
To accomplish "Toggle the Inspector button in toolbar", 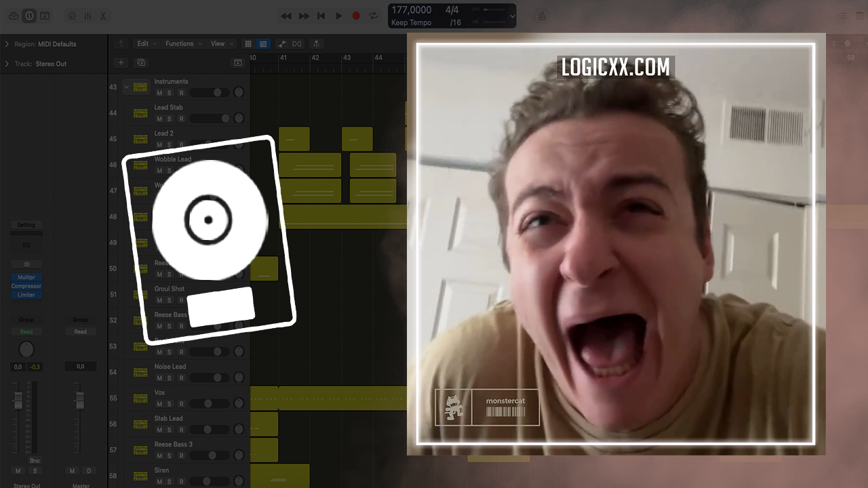I will point(29,16).
